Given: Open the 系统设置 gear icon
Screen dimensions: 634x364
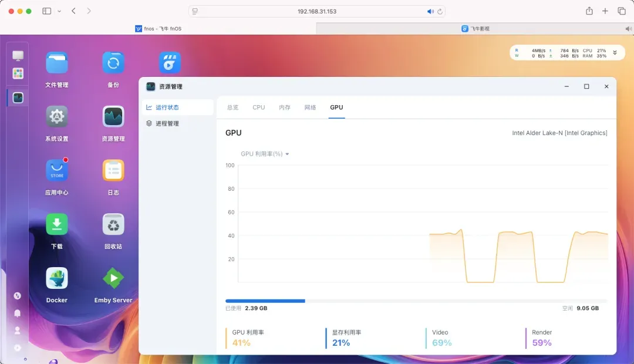Looking at the screenshot, I should [57, 117].
